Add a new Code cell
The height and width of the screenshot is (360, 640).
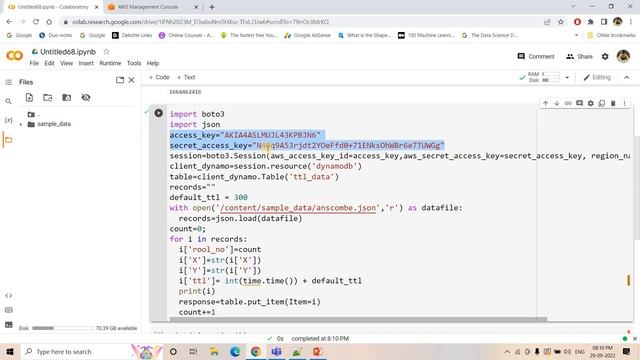click(x=159, y=77)
